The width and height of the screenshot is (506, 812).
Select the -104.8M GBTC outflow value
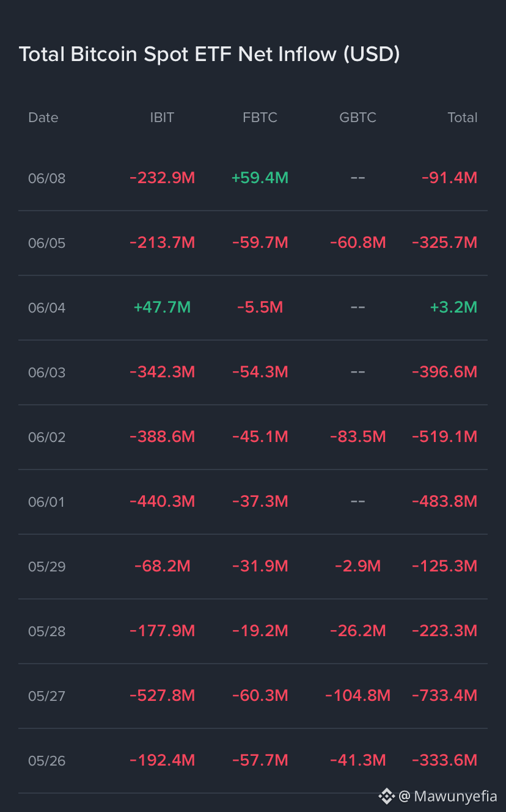tap(358, 695)
